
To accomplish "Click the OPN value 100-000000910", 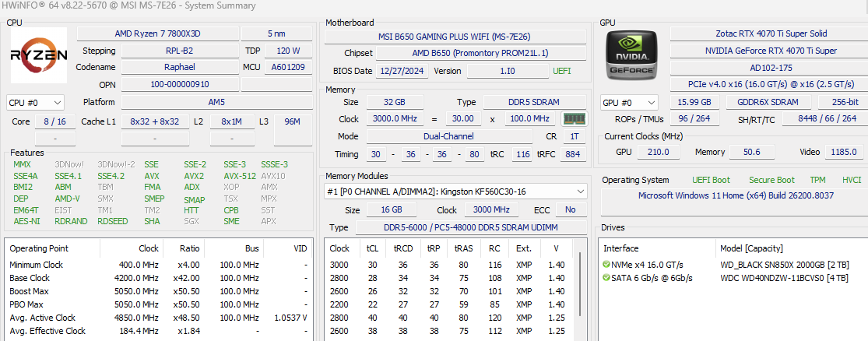I will [x=179, y=85].
